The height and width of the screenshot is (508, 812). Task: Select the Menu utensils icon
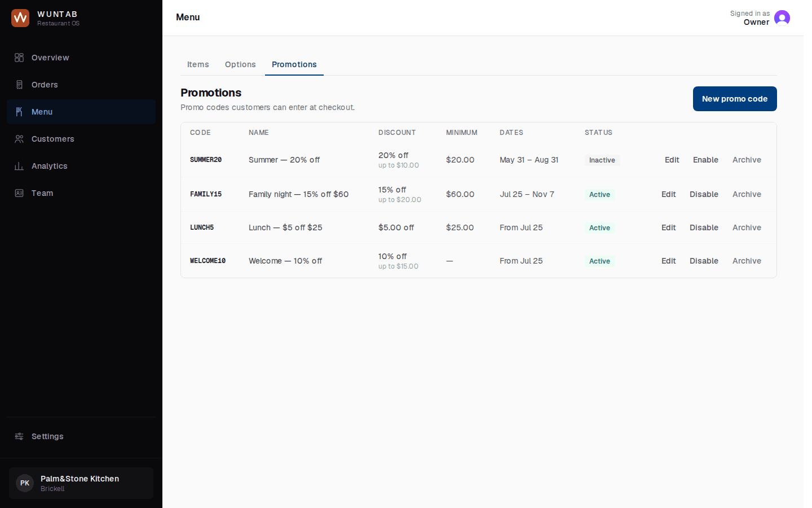click(19, 112)
